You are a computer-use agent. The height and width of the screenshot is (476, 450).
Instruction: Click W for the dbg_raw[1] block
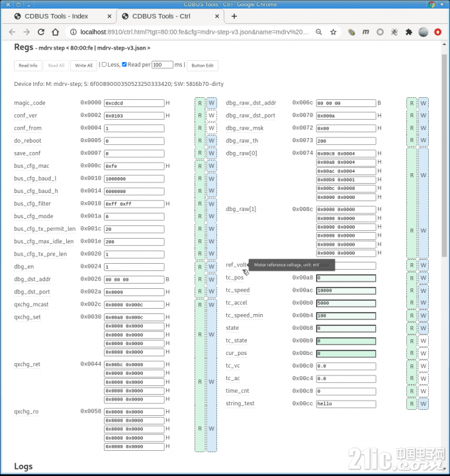pyautogui.click(x=424, y=231)
